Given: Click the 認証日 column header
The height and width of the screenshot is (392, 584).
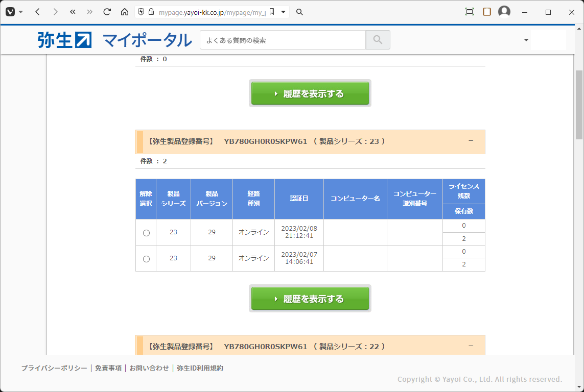Looking at the screenshot, I should coord(299,199).
